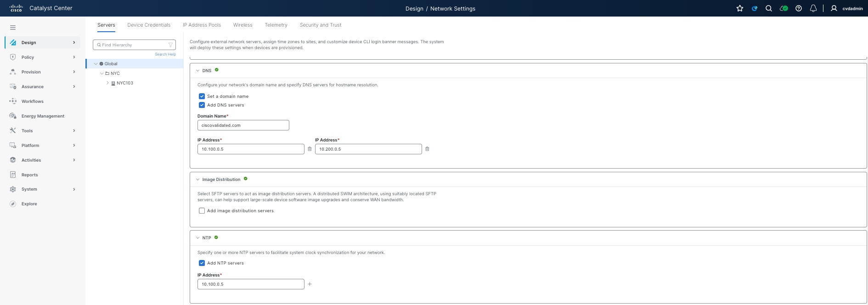Click the Tools wrench icon
868x305 pixels.
pyautogui.click(x=13, y=130)
